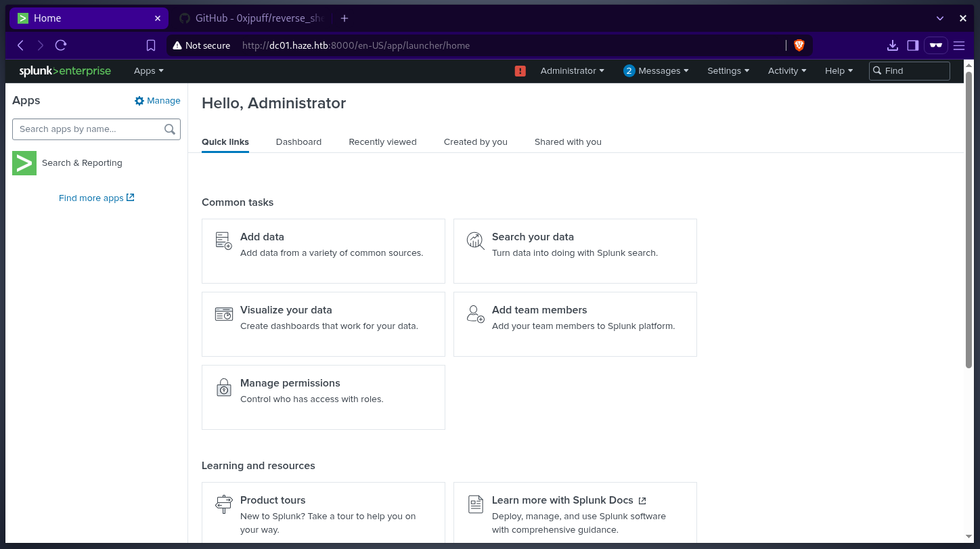Click the Search your data icon

coord(475,241)
